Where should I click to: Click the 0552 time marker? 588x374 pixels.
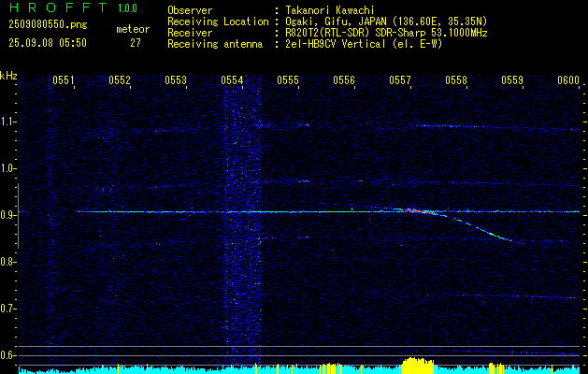pos(120,79)
